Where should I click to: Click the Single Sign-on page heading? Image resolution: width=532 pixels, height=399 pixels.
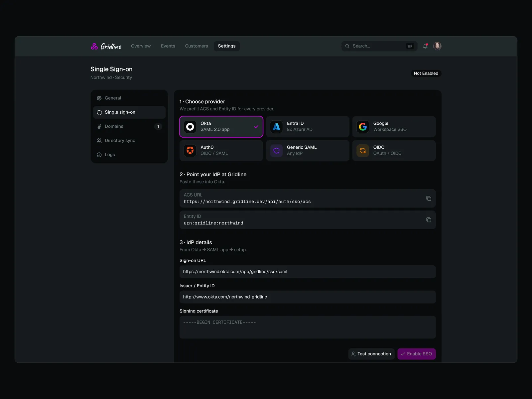click(x=111, y=69)
